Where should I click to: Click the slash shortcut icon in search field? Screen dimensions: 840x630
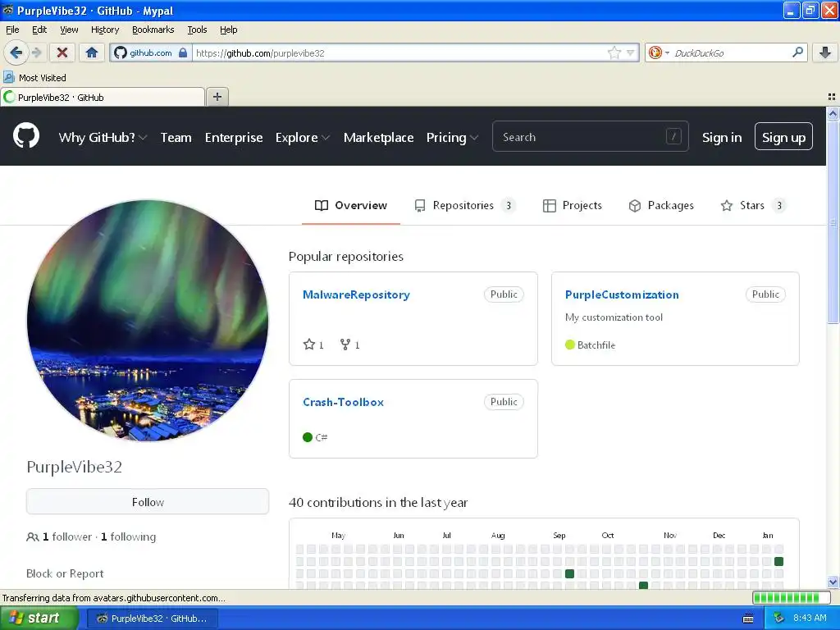coord(673,137)
